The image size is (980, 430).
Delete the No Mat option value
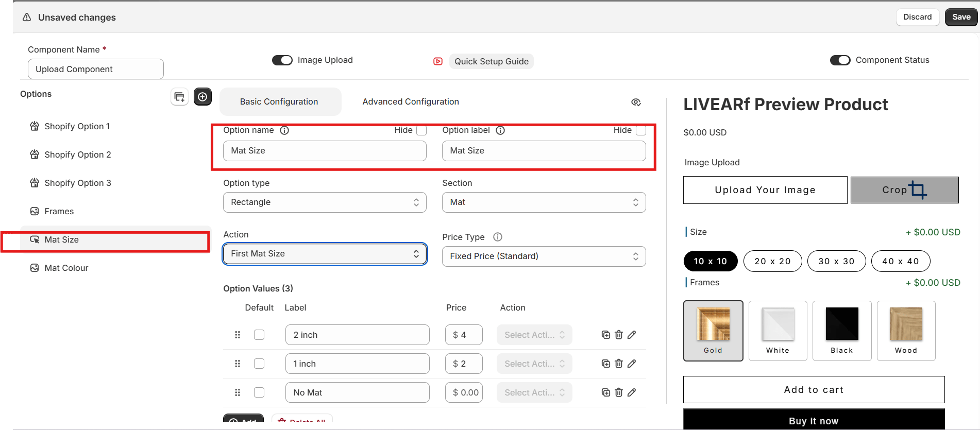[x=619, y=392]
